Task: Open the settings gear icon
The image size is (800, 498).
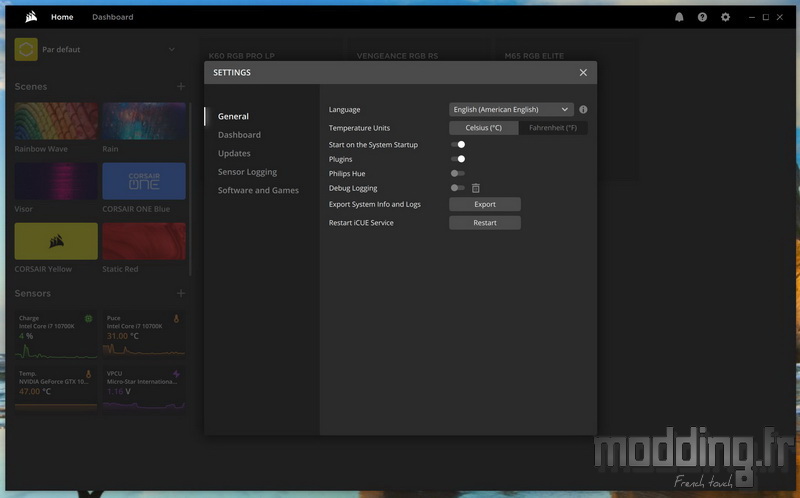Action: (x=725, y=17)
